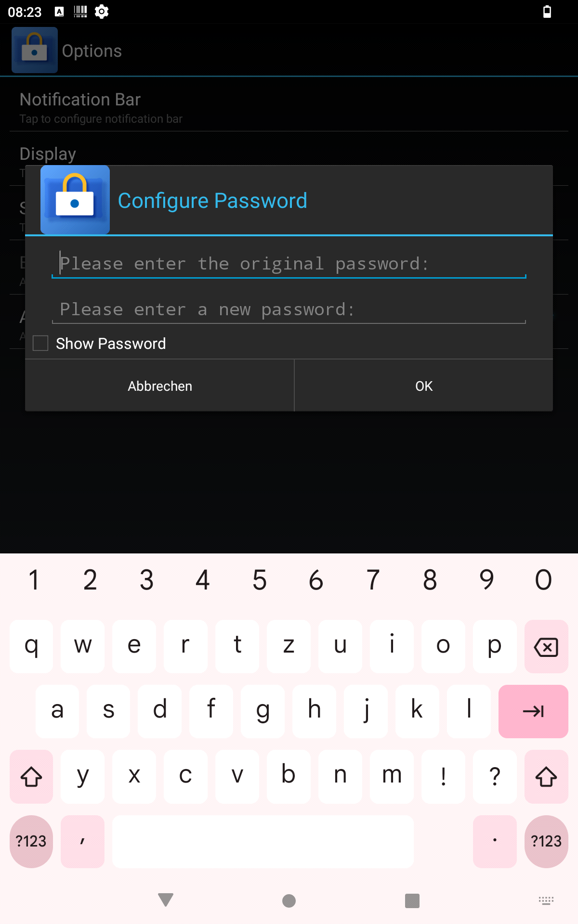Tap the backspace key icon
Screen dimensions: 578x924
click(x=546, y=646)
